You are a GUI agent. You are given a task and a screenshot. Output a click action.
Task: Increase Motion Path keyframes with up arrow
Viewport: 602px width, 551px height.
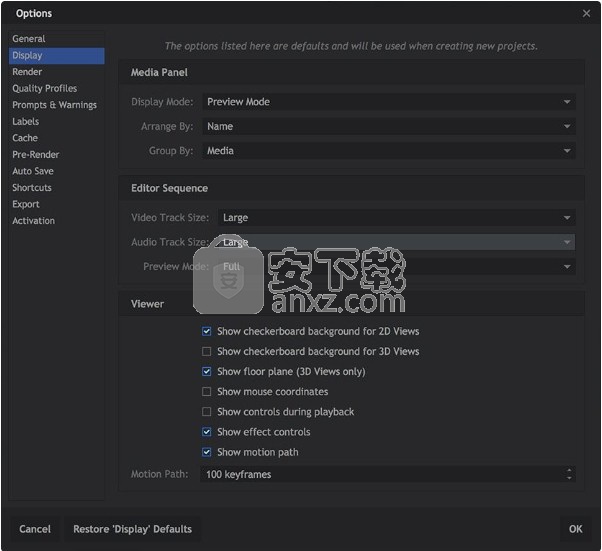pos(569,470)
